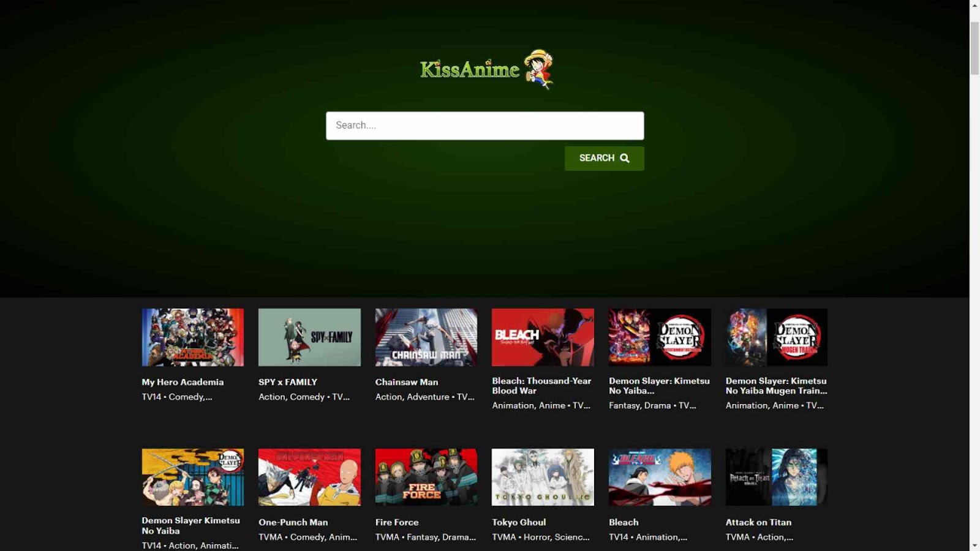The height and width of the screenshot is (551, 980).
Task: Click the One-Punch Man title
Action: [x=293, y=522]
